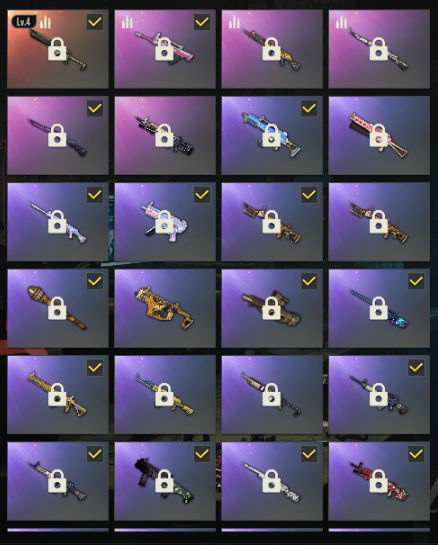Click the ammo bars icon on the orange-yellow rifle card

click(235, 22)
